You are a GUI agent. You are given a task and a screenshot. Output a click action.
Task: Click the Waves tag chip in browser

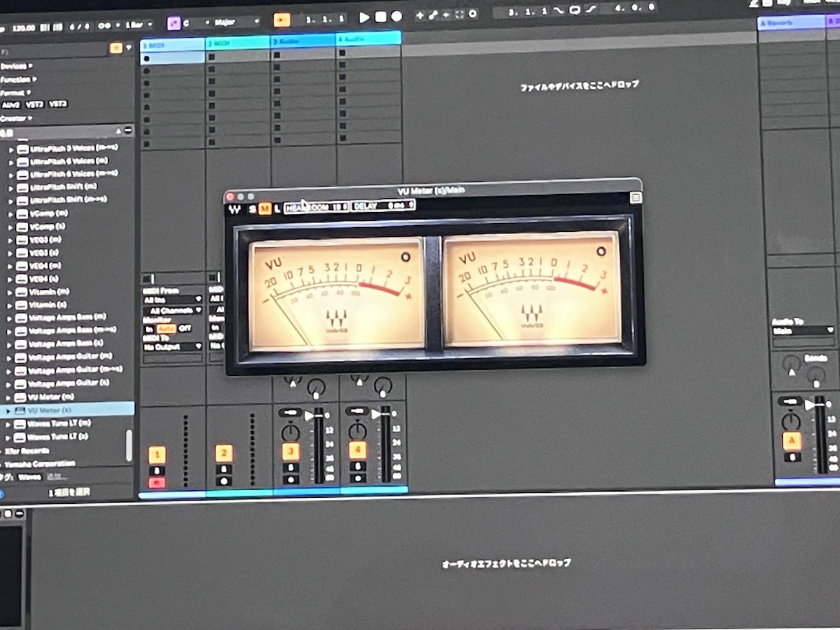point(29,476)
